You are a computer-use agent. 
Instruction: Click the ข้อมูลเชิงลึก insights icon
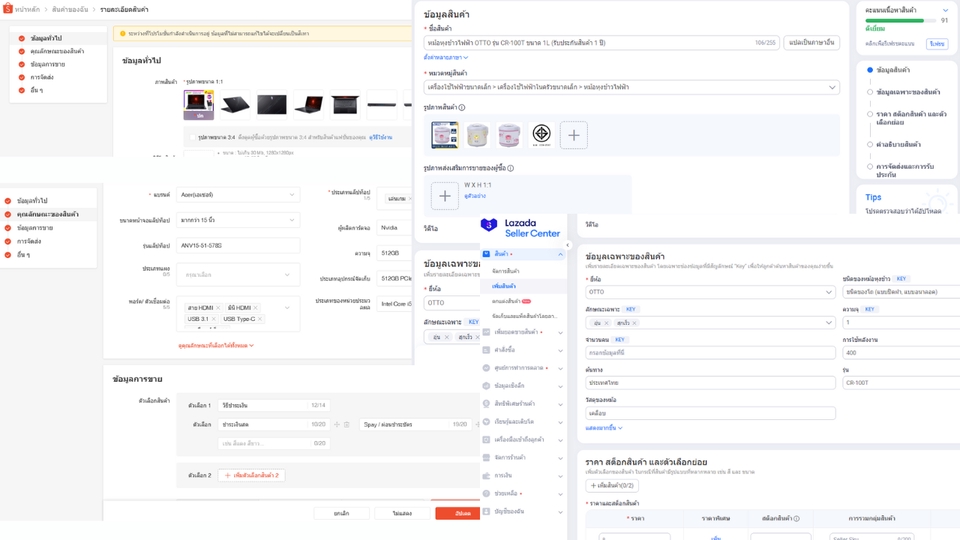486,386
